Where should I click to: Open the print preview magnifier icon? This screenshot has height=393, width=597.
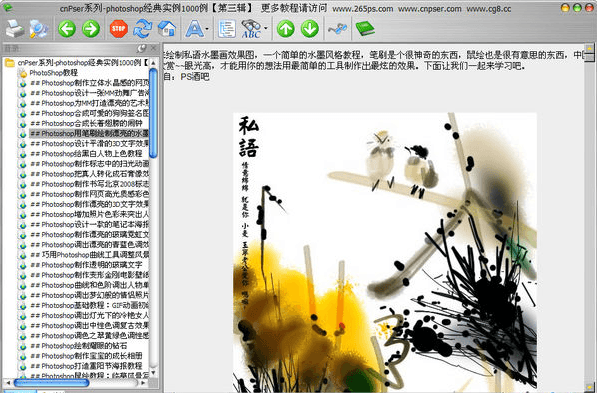pyautogui.click(x=38, y=29)
